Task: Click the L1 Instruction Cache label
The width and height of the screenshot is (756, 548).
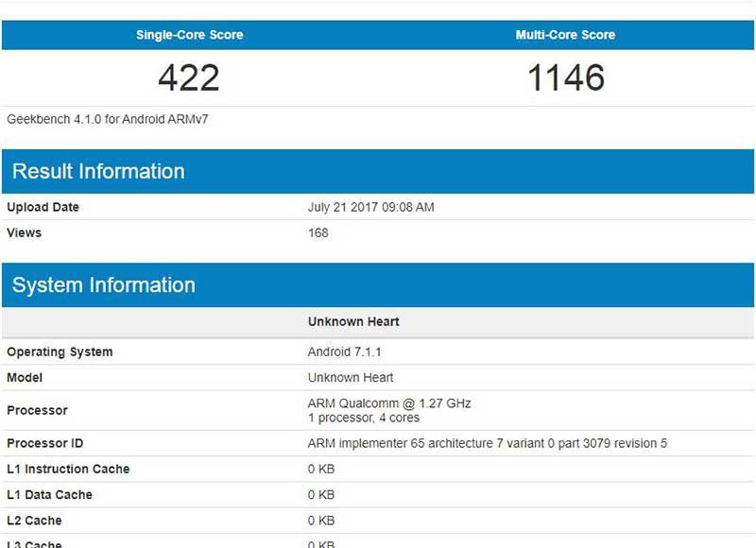Action: [68, 469]
